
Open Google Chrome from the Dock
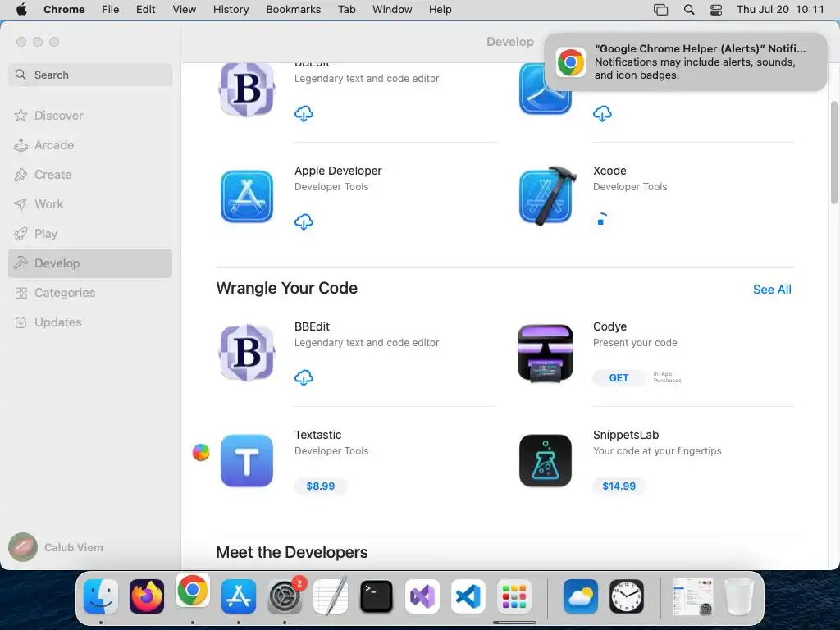point(192,591)
